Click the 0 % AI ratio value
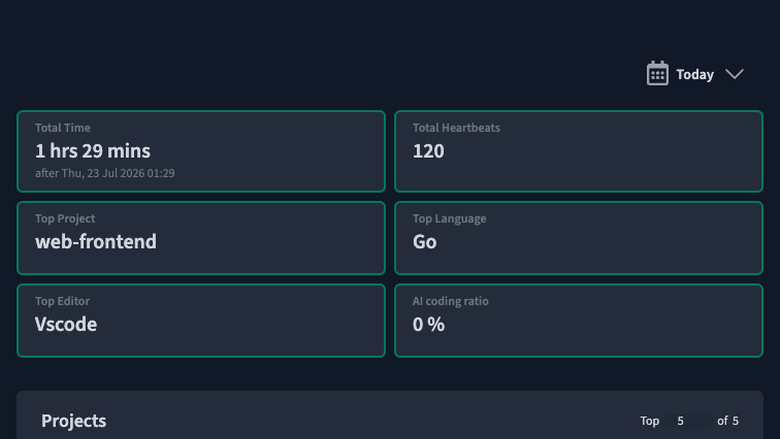780x439 pixels. click(x=428, y=324)
